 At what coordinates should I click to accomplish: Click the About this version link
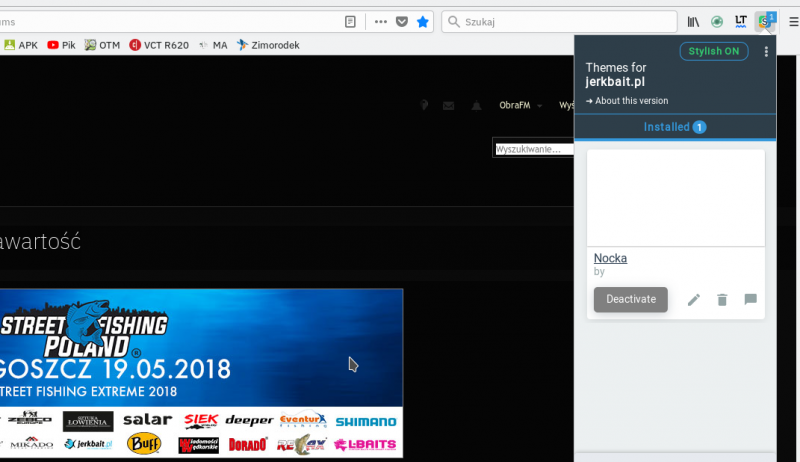pyautogui.click(x=628, y=101)
